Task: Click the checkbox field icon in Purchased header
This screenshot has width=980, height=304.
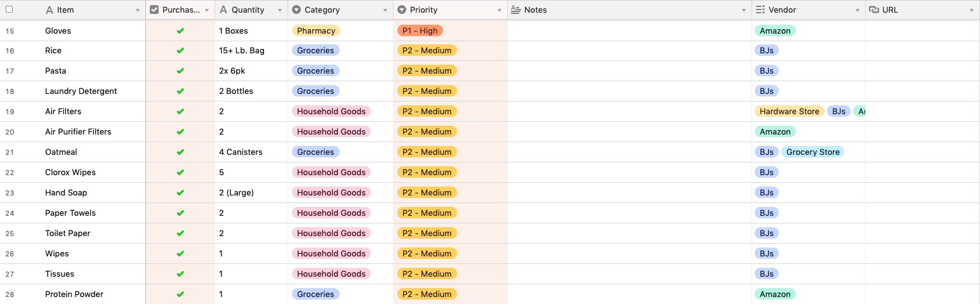Action: pos(154,10)
